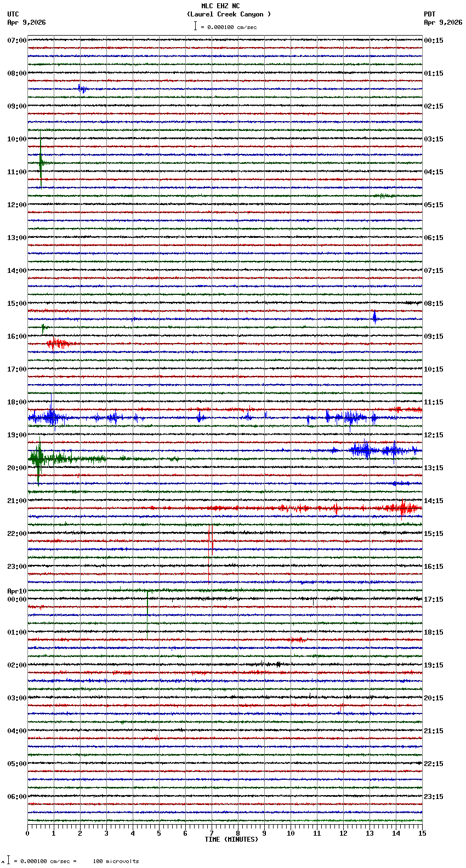This screenshot has height=868, width=466.
Task: Click the 17:15 PDT row label
Action: pyautogui.click(x=434, y=599)
